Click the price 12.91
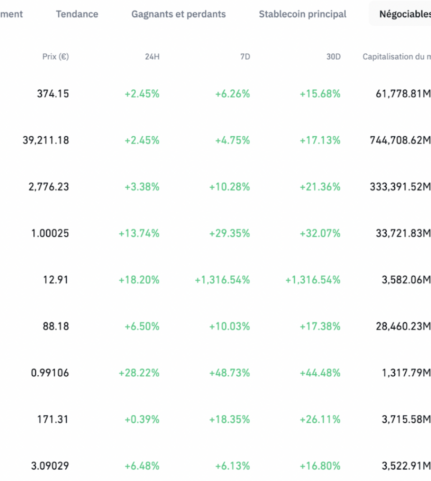This screenshot has width=431, height=481. click(x=56, y=280)
